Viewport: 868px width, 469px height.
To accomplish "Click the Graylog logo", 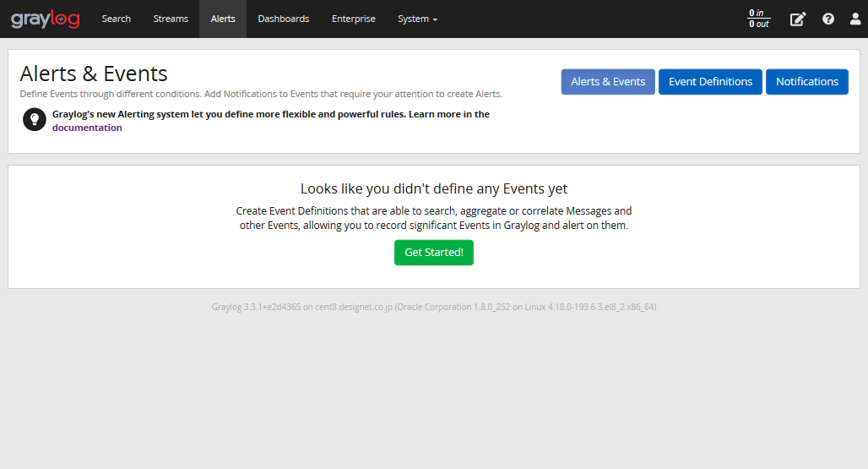I will tap(46, 19).
